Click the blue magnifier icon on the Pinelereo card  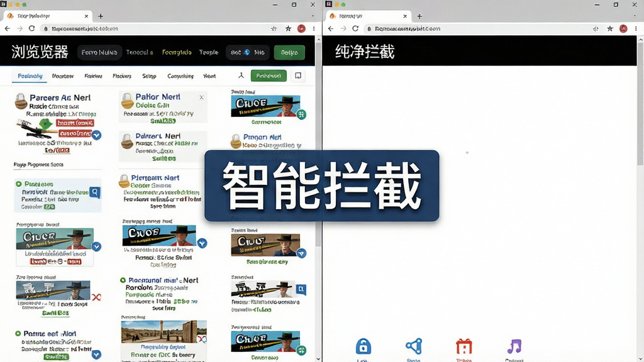point(95,192)
